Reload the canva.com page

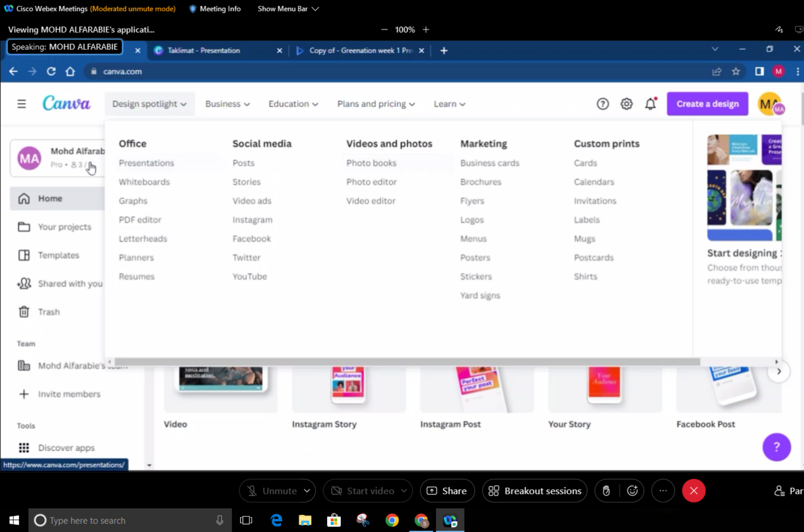click(51, 71)
